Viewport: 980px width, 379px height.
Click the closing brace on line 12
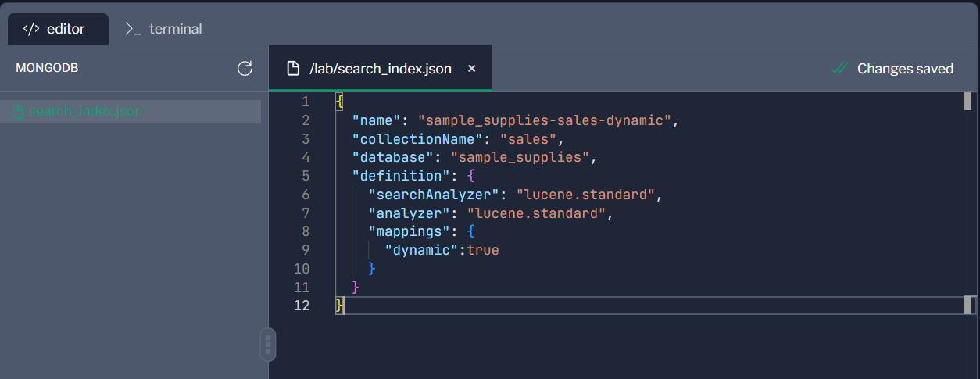click(339, 306)
